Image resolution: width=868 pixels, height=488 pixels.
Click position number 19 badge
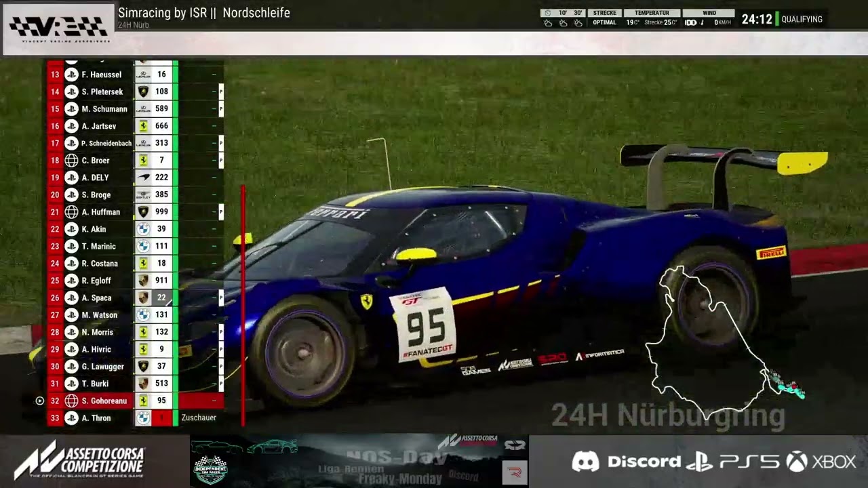(55, 178)
